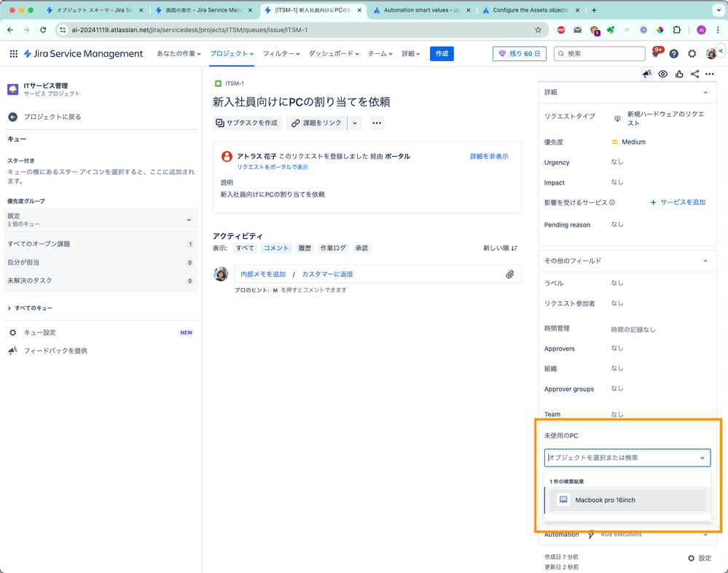
Task: Click the attachment paperclip icon in comment bar
Action: (x=510, y=273)
